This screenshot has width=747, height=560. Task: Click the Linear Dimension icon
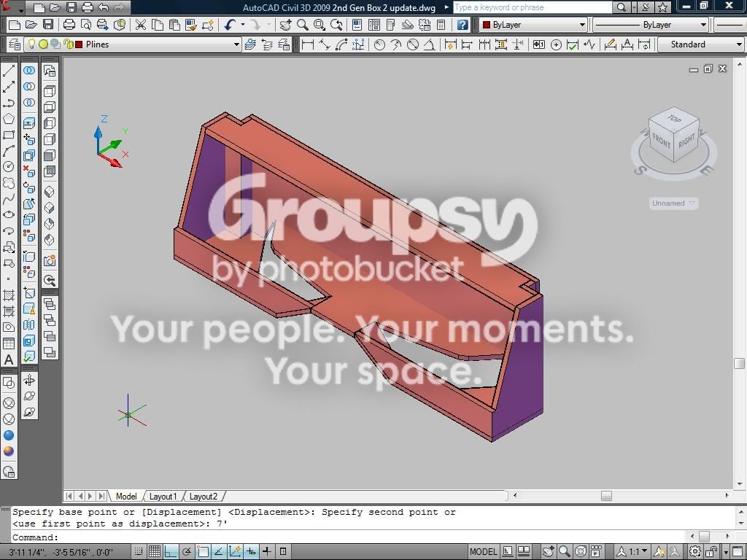pos(308,44)
